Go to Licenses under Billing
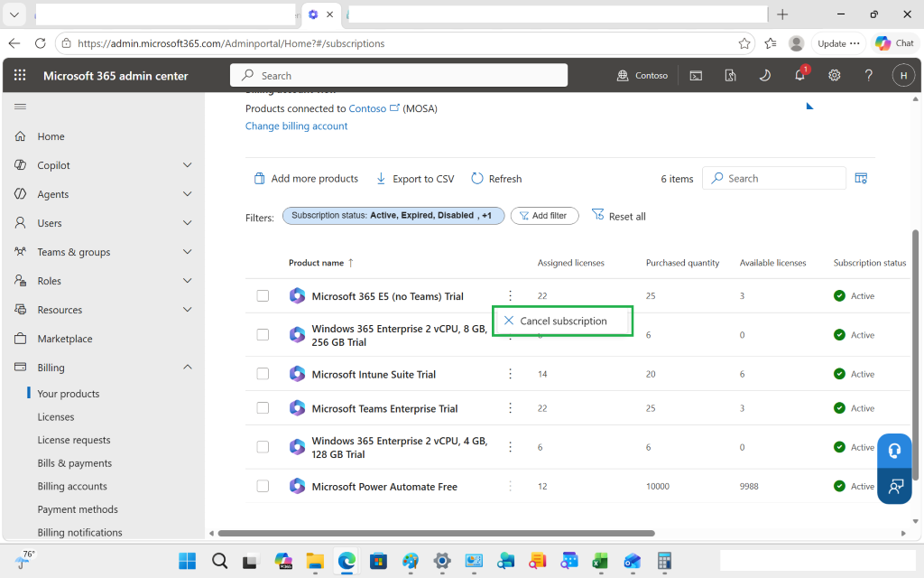924x578 pixels. click(x=56, y=417)
